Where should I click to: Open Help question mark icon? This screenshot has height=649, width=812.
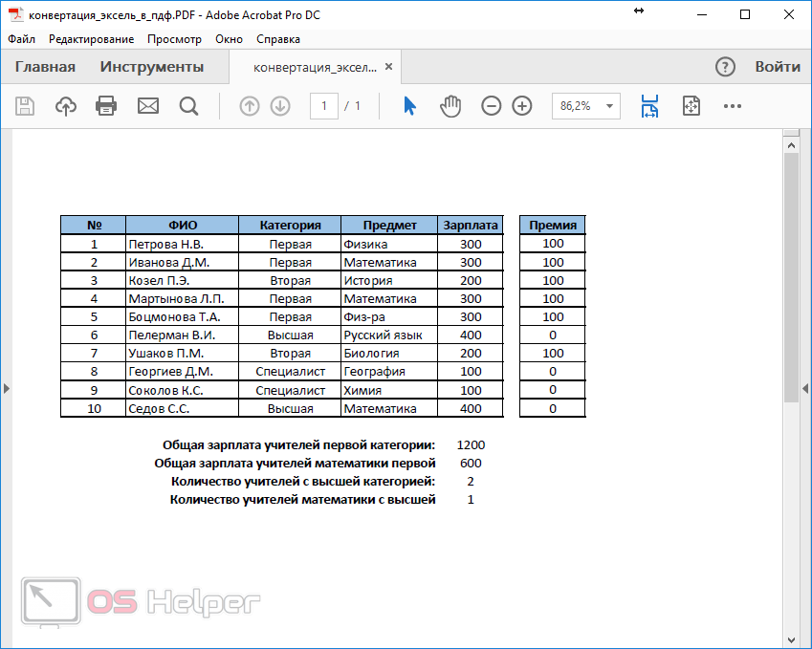(725, 67)
